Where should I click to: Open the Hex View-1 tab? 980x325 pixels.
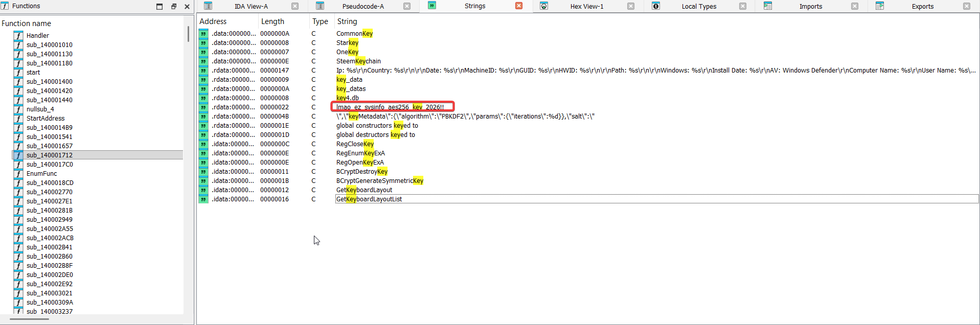point(587,6)
